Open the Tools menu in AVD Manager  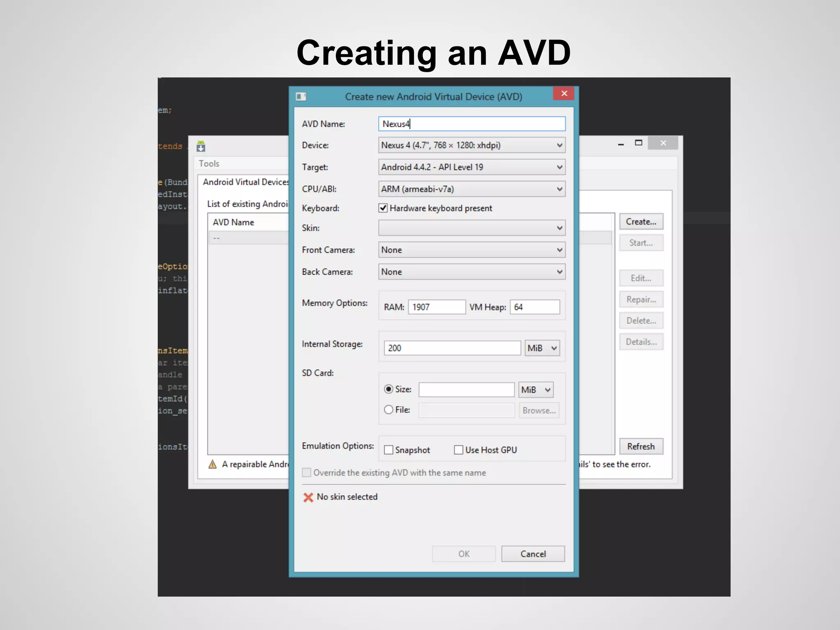[x=209, y=164]
